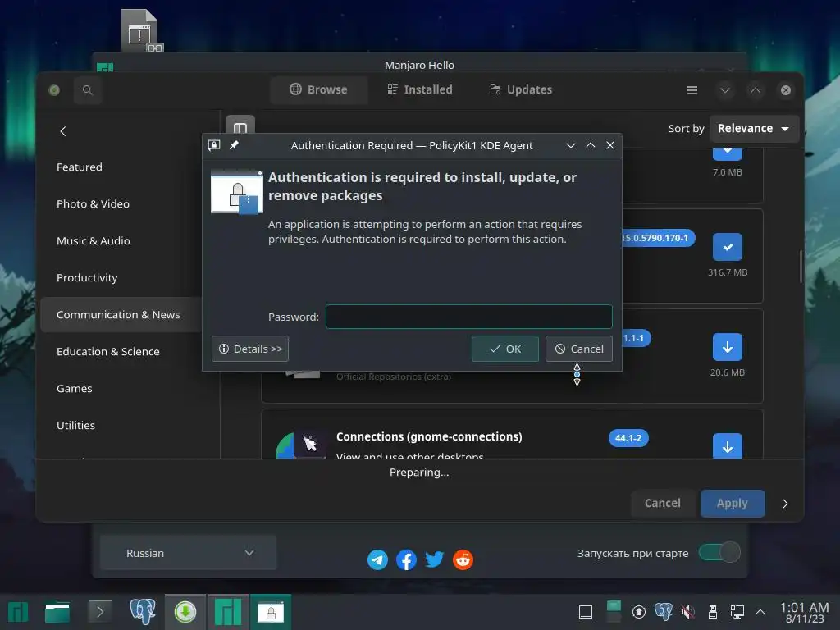Click the network connection tray icon

737,612
